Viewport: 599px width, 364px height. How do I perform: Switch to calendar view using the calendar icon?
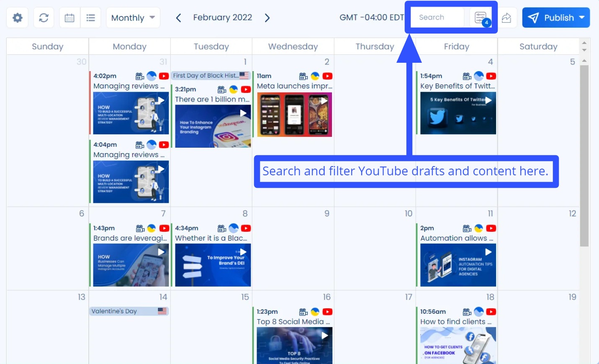click(69, 18)
